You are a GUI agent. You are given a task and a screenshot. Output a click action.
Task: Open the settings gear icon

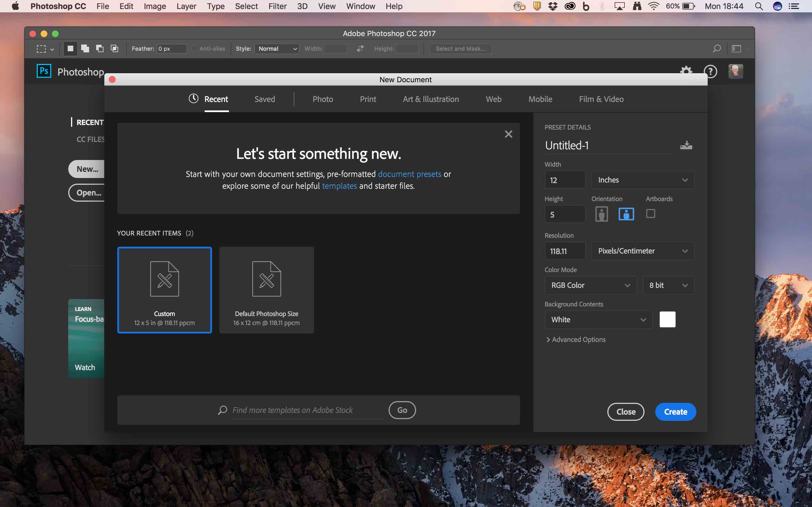point(686,72)
